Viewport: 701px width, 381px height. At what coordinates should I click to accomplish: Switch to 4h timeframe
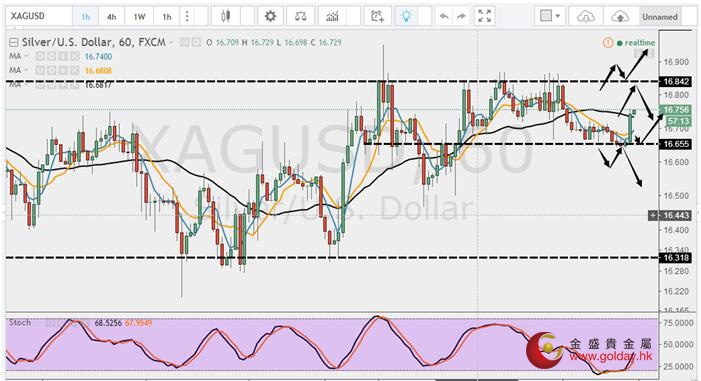111,17
